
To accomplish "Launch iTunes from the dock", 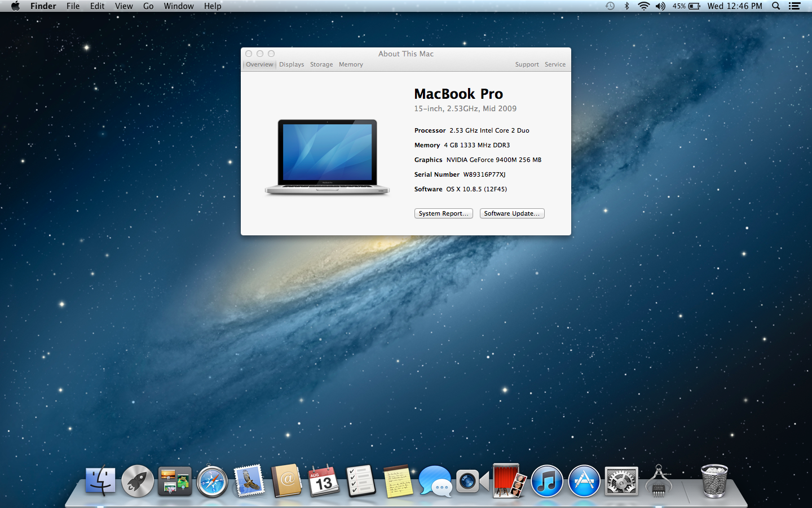I will (546, 481).
